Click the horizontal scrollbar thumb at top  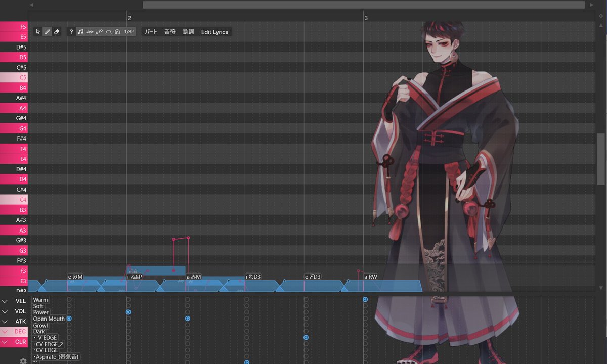pos(363,5)
